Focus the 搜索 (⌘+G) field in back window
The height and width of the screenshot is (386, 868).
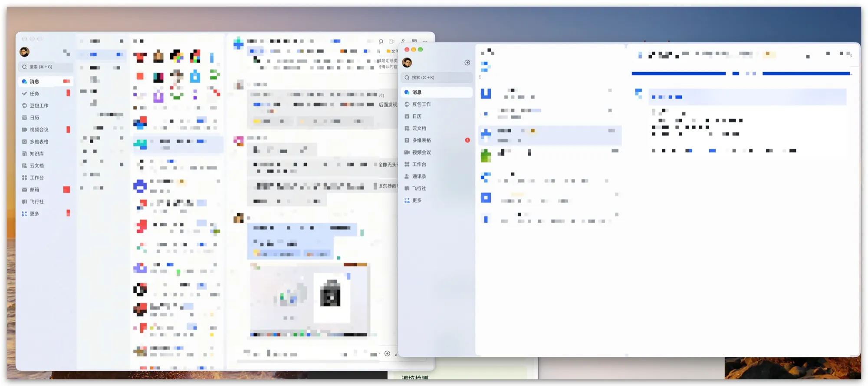point(46,67)
